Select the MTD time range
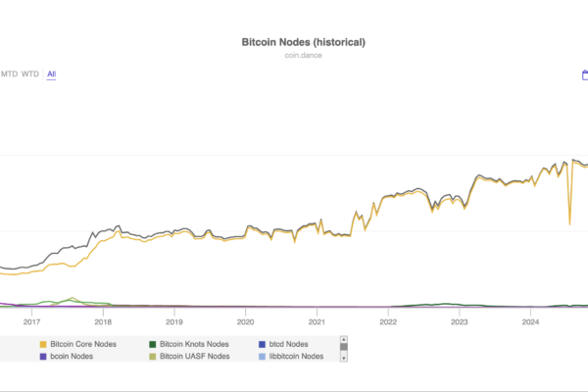This screenshot has width=588, height=392. (x=10, y=73)
